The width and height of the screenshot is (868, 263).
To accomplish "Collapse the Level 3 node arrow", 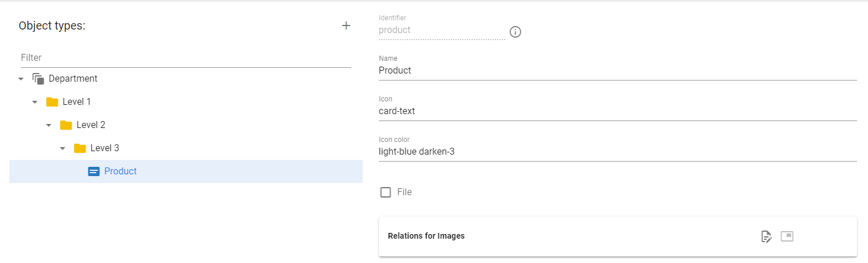I will click(63, 148).
